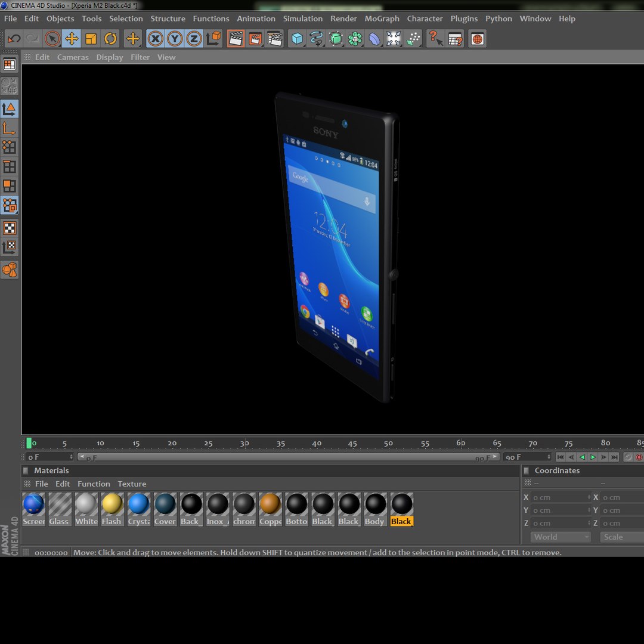Open Materials panel Function menu
Screen dimensions: 644x644
[94, 484]
